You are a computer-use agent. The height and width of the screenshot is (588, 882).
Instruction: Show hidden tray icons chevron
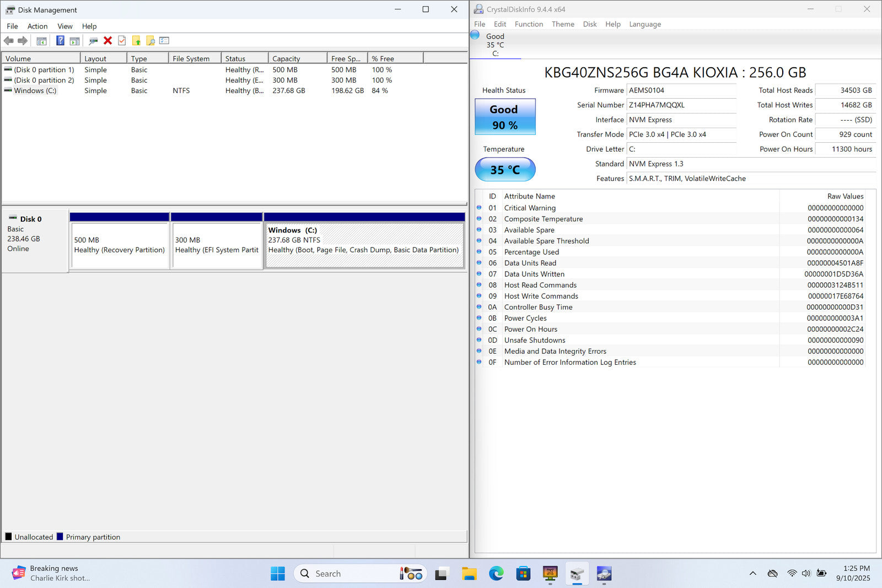(752, 574)
